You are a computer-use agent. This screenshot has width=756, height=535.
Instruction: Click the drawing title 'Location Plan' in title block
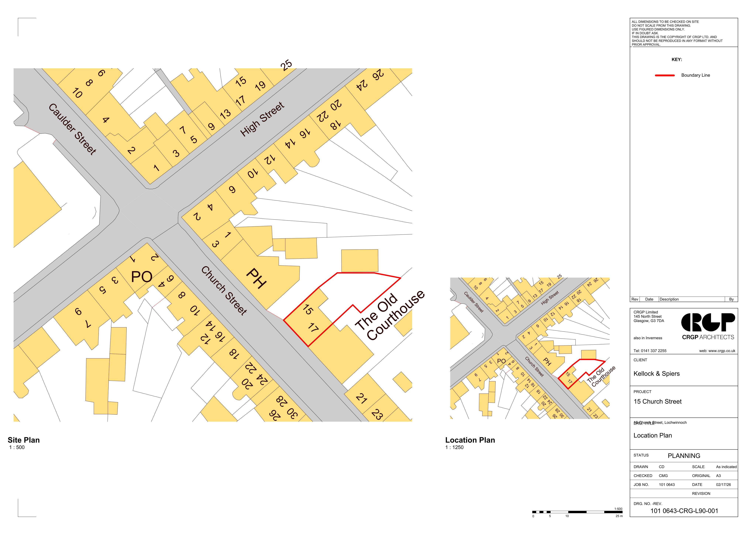653,435
